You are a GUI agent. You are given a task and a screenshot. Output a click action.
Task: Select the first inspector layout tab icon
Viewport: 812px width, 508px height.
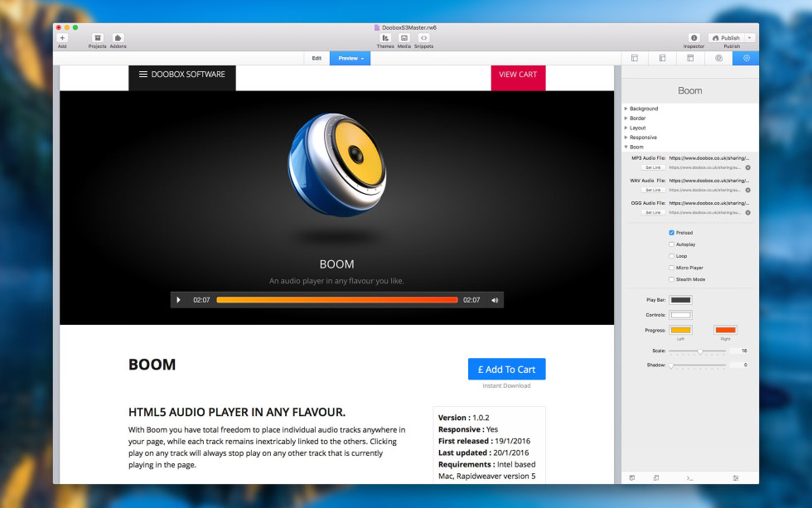click(x=635, y=58)
